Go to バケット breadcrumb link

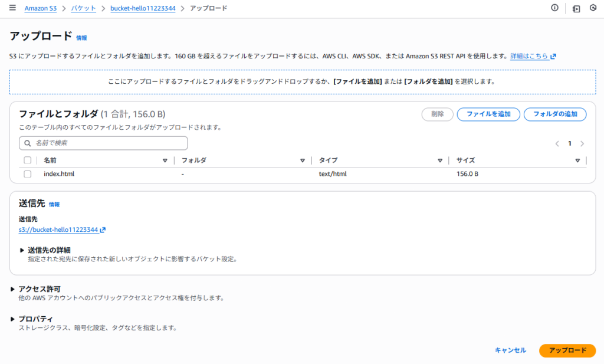[x=83, y=8]
